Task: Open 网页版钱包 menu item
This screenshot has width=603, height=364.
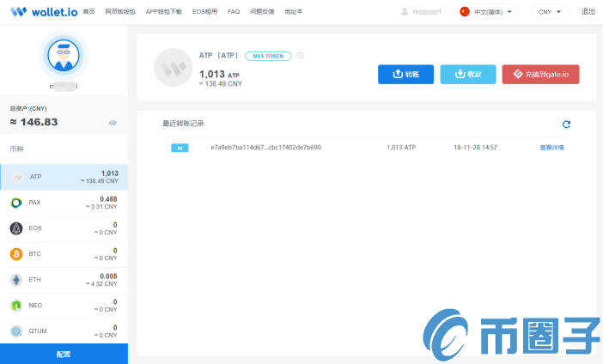Action: 120,12
